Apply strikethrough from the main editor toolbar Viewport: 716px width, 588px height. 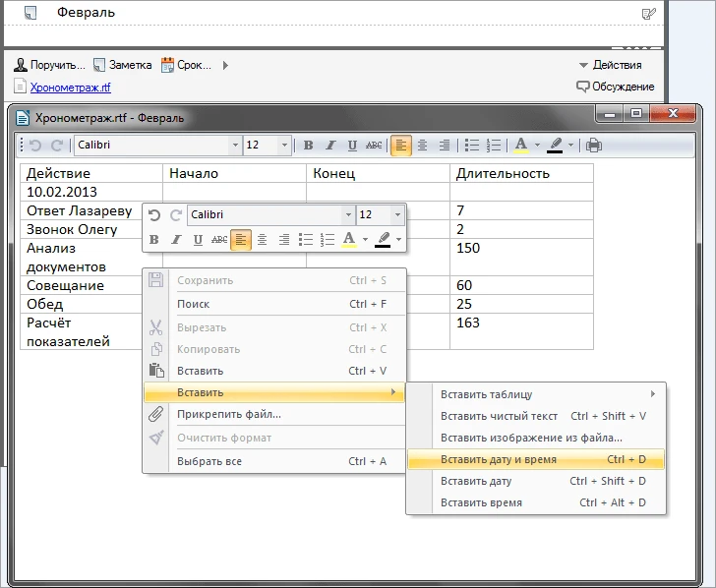point(374,146)
